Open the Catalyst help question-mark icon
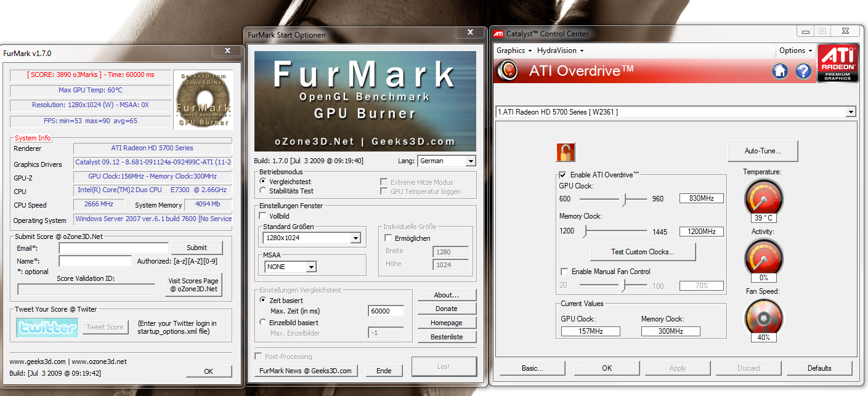The width and height of the screenshot is (868, 396). 803,71
